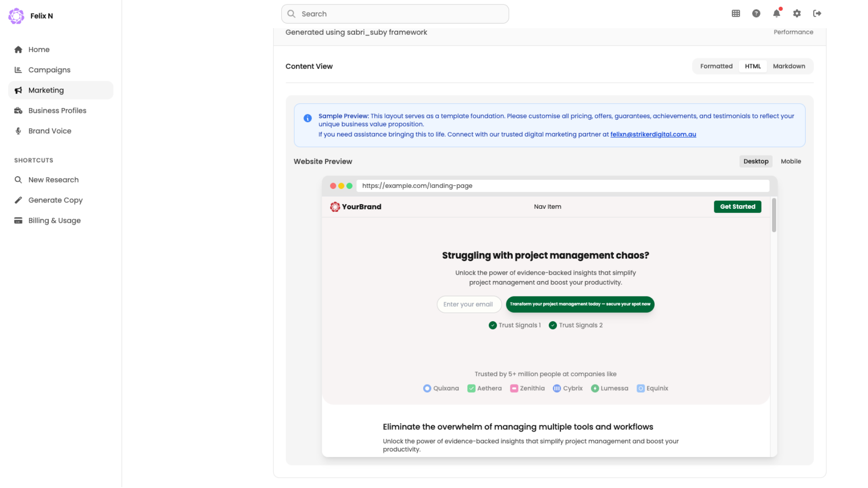
Task: Click felixn@strikerdigital.com.au email link
Action: [653, 135]
